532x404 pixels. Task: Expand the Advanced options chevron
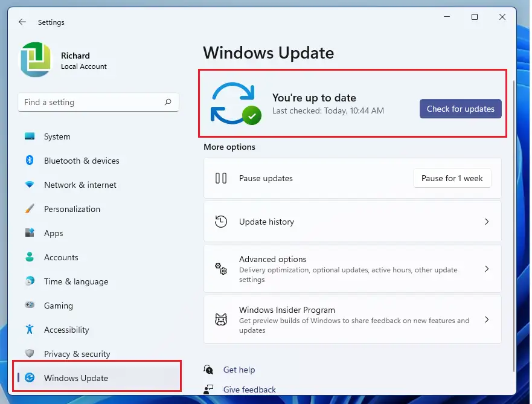click(x=487, y=269)
